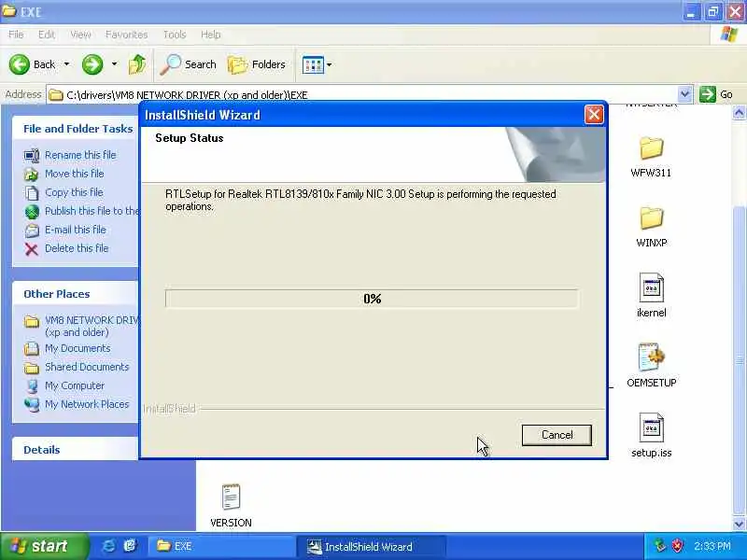Toggle the Folders pane
Viewport: 747px width, 560px height.
(257, 64)
